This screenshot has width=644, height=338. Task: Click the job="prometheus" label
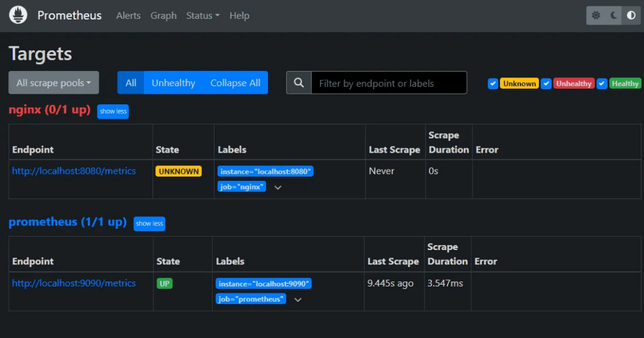[251, 299]
